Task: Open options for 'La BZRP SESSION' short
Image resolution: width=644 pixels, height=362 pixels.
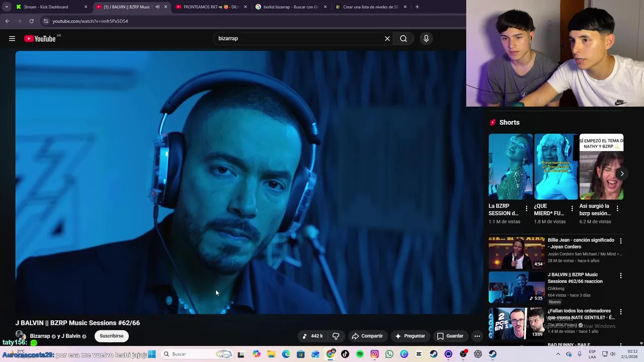Action: (x=527, y=209)
